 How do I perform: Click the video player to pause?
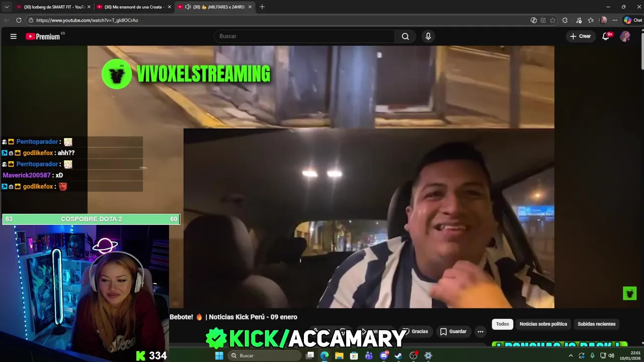(x=321, y=177)
